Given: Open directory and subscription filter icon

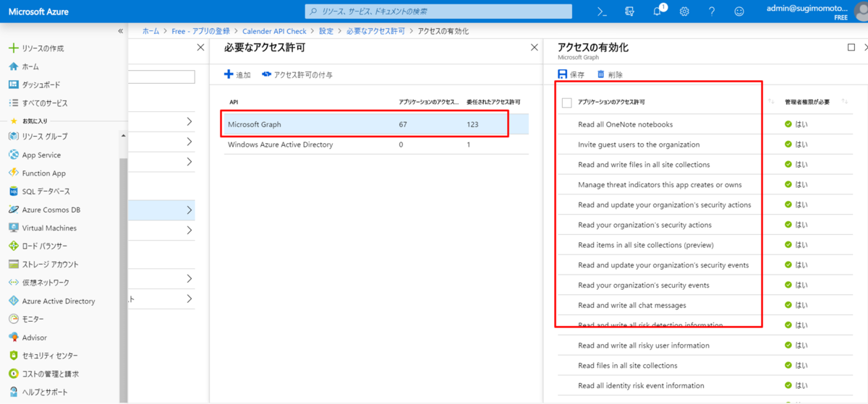Looking at the screenshot, I should (629, 12).
